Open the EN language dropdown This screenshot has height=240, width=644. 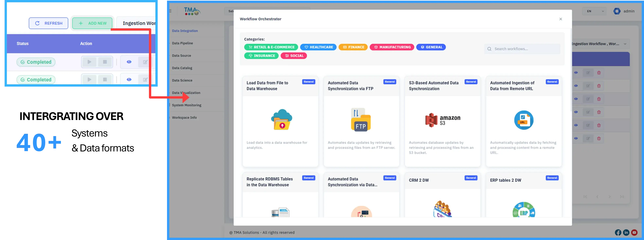pyautogui.click(x=594, y=11)
